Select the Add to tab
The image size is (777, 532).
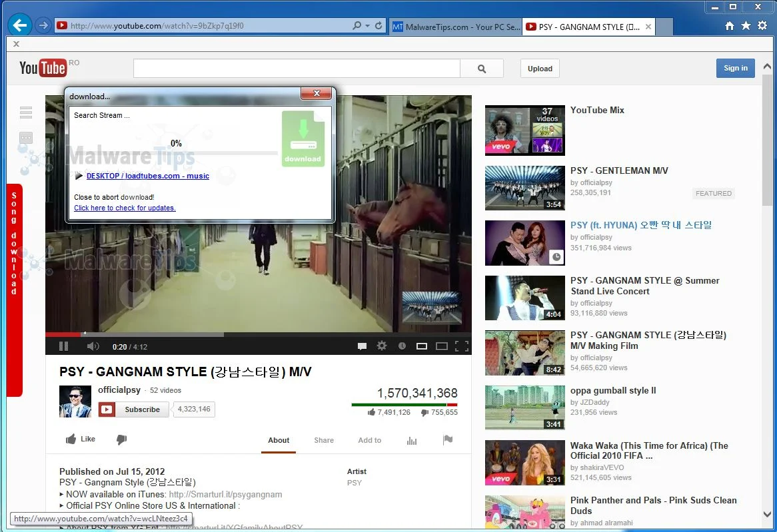click(370, 440)
